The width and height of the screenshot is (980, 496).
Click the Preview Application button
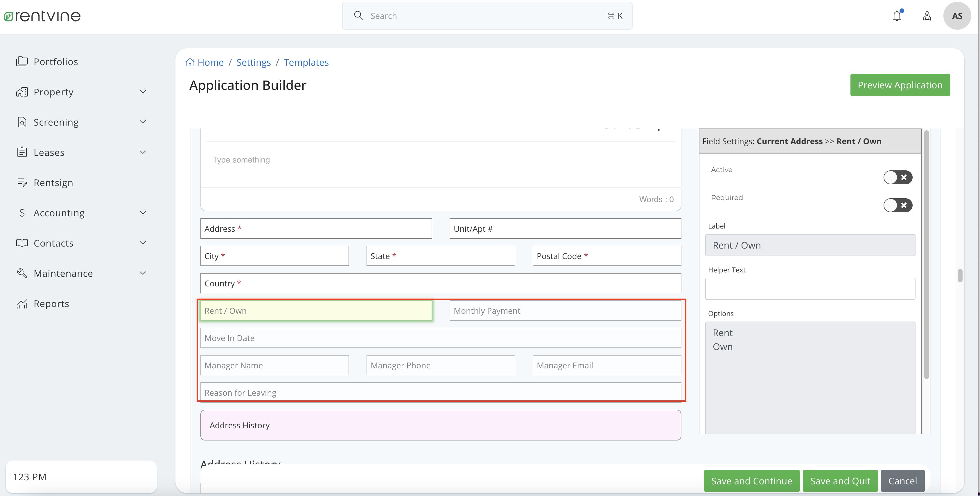pyautogui.click(x=900, y=85)
